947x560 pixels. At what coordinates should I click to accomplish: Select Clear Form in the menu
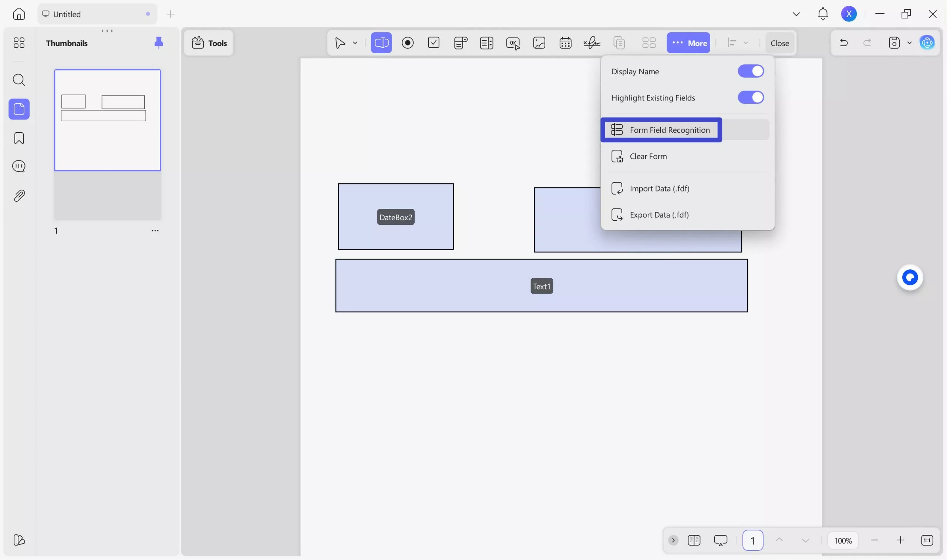(x=648, y=156)
